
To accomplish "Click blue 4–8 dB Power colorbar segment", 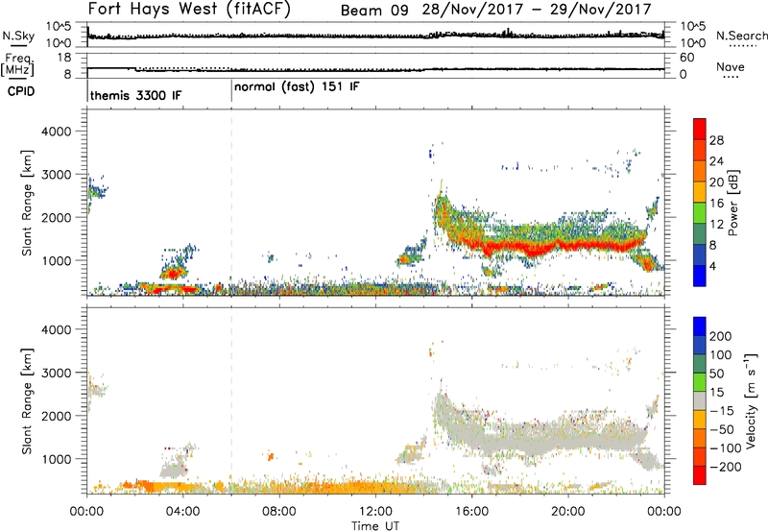I will (700, 254).
